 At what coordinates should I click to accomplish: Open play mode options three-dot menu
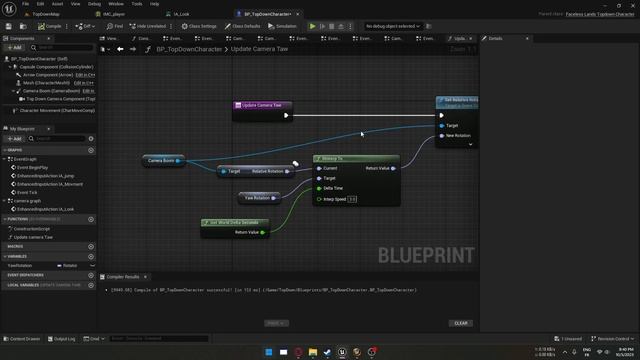click(x=350, y=26)
